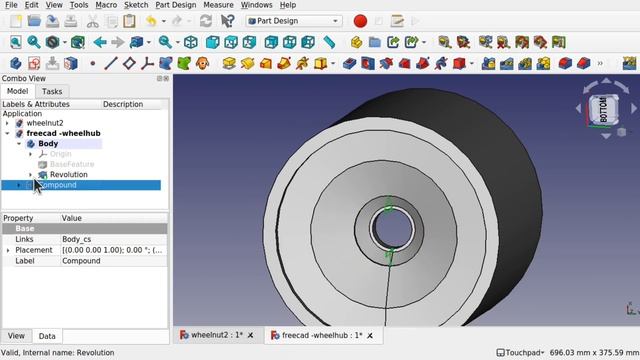The image size is (640, 360).
Task: Select the BaseFeature tree item
Action: [x=72, y=164]
